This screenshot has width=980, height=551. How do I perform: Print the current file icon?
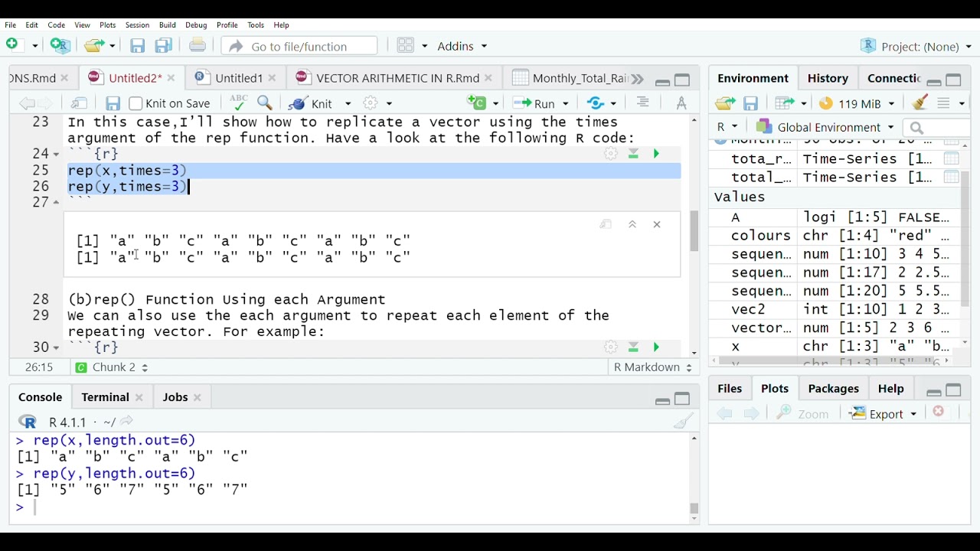pos(198,46)
